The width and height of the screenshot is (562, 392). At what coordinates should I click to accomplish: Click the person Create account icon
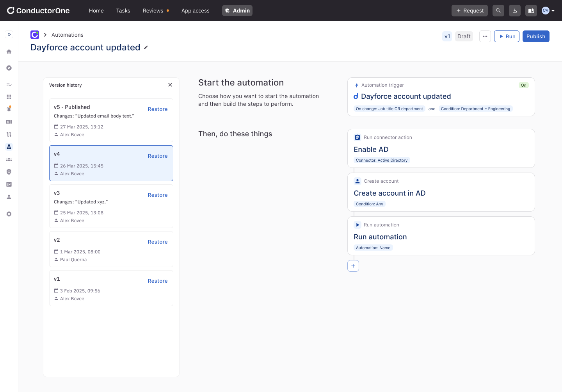tap(357, 181)
